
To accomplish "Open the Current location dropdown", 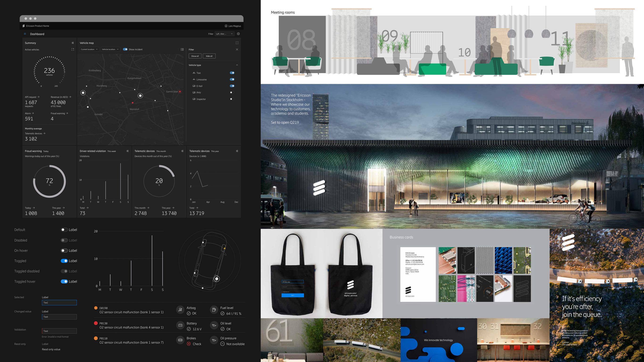I will click(89, 49).
